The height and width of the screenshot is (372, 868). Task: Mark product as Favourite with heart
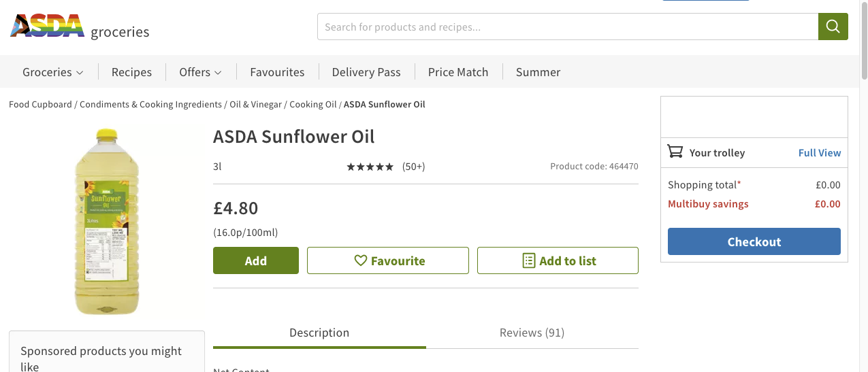388,260
